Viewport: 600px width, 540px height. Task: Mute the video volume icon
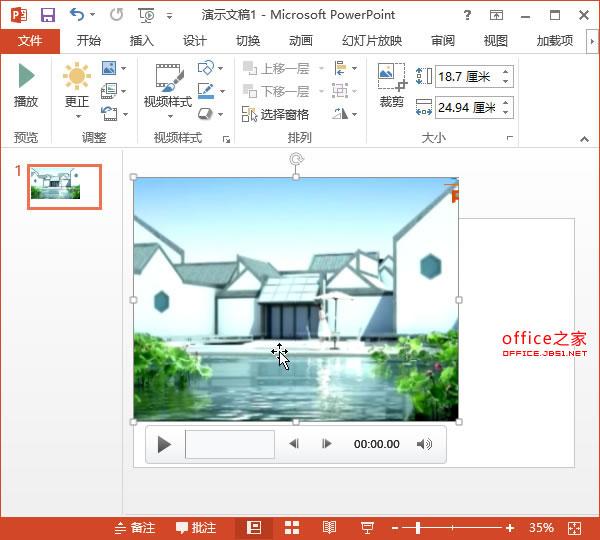click(424, 444)
